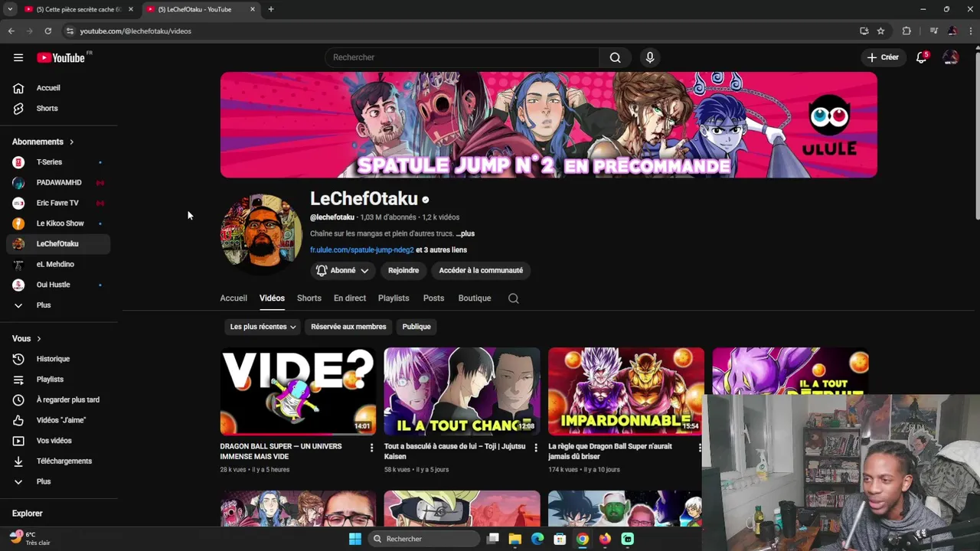Click the Vos vidéos icon
Image resolution: width=980 pixels, height=551 pixels.
[x=18, y=441]
